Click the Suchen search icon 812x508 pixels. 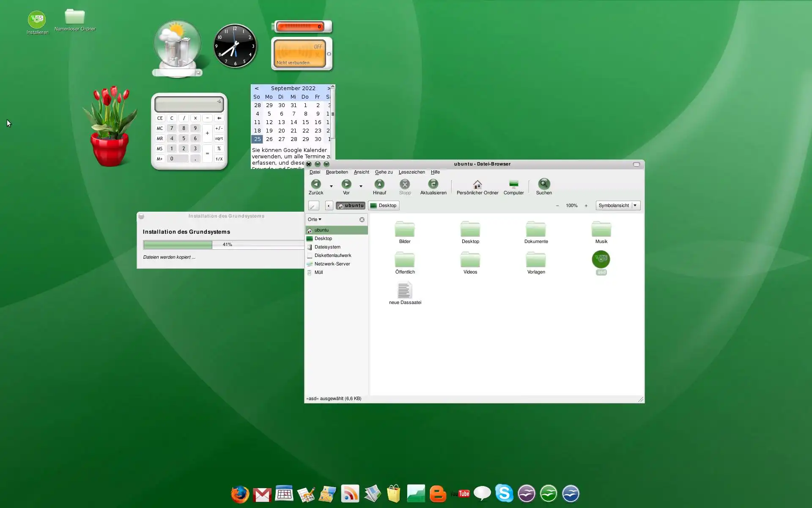pyautogui.click(x=543, y=184)
